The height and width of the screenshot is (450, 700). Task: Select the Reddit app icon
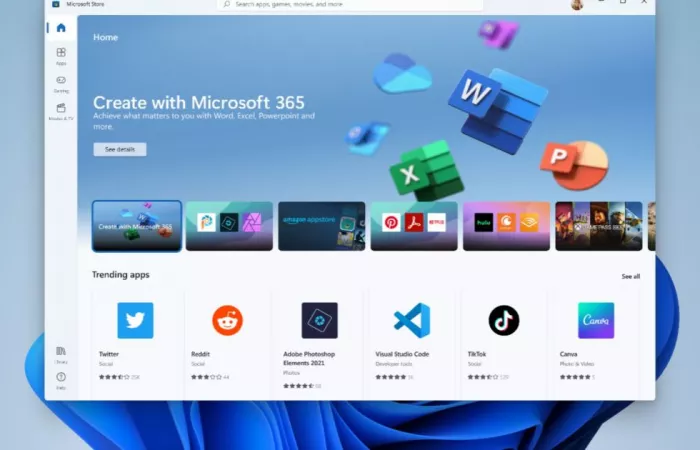pyautogui.click(x=227, y=320)
